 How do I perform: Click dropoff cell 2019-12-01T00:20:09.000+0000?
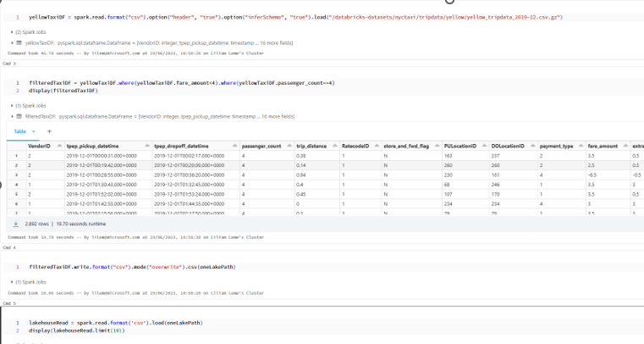[190, 165]
